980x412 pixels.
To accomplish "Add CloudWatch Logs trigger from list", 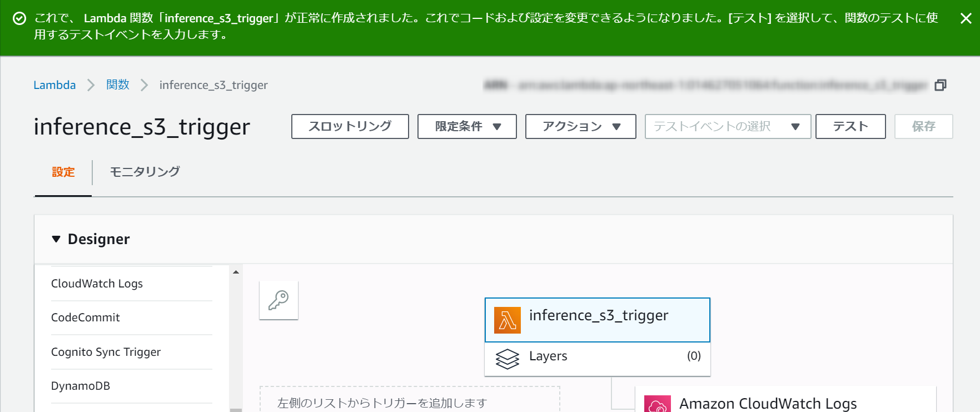I will coord(132,284).
